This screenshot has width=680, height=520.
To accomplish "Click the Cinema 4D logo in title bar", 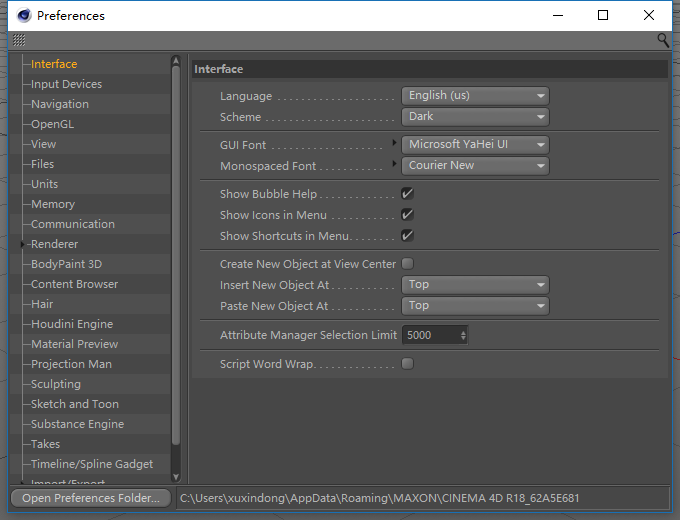I will pos(24,16).
